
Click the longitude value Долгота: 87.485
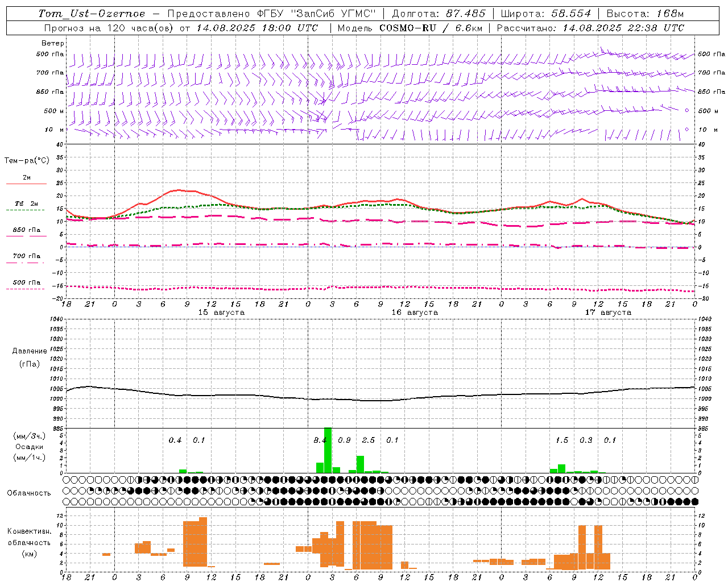(439, 14)
